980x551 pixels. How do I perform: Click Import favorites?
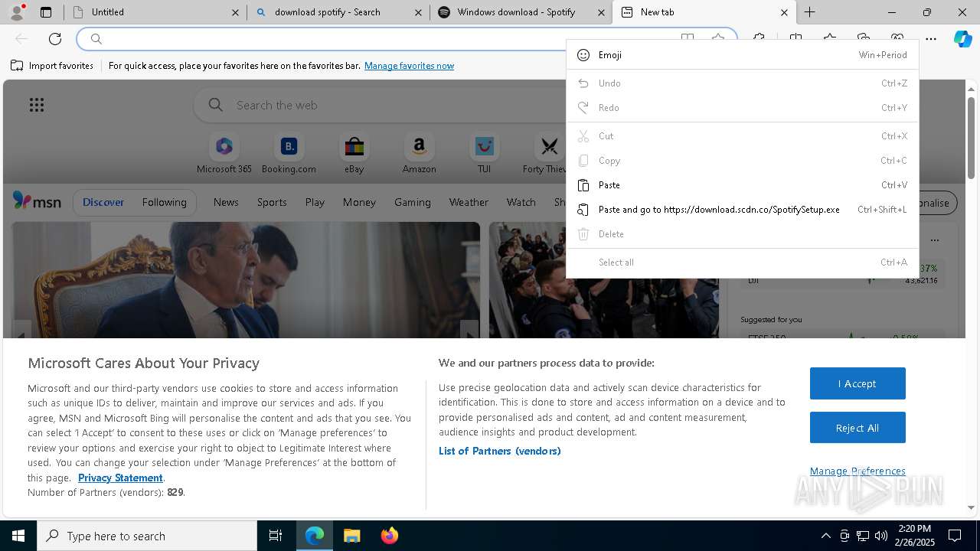point(52,66)
